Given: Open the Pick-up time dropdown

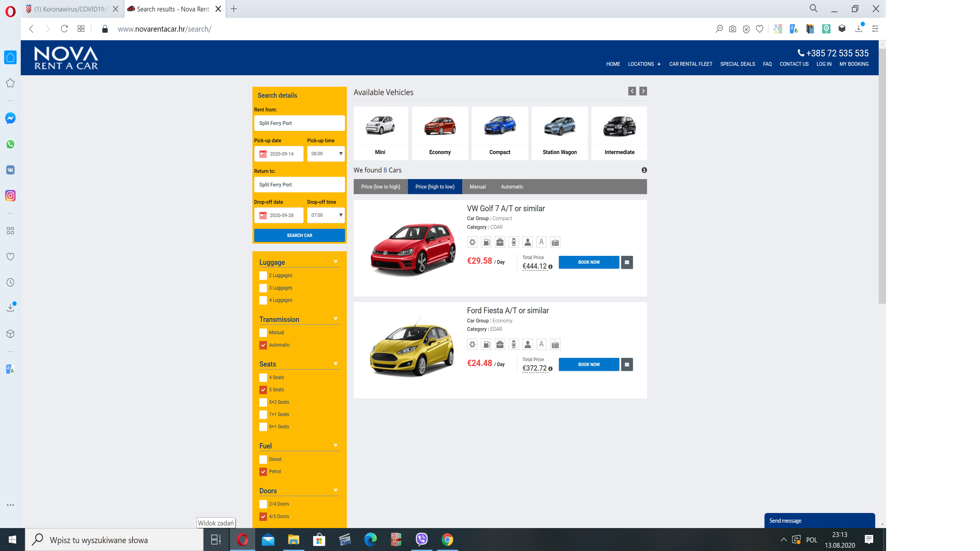Looking at the screenshot, I should (326, 154).
